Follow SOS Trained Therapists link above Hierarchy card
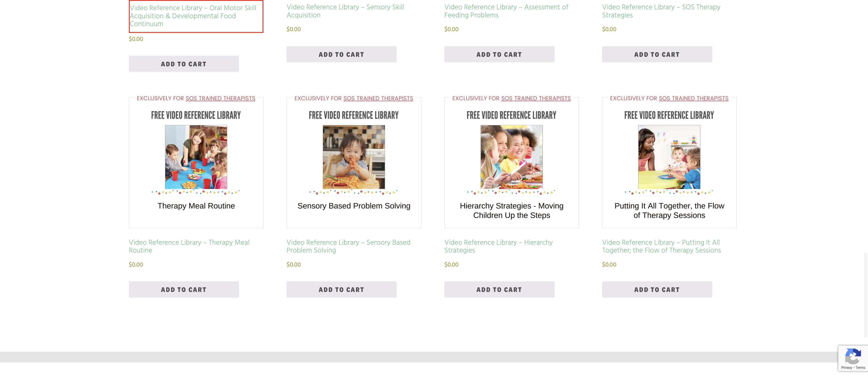This screenshot has width=868, height=377. [x=536, y=98]
